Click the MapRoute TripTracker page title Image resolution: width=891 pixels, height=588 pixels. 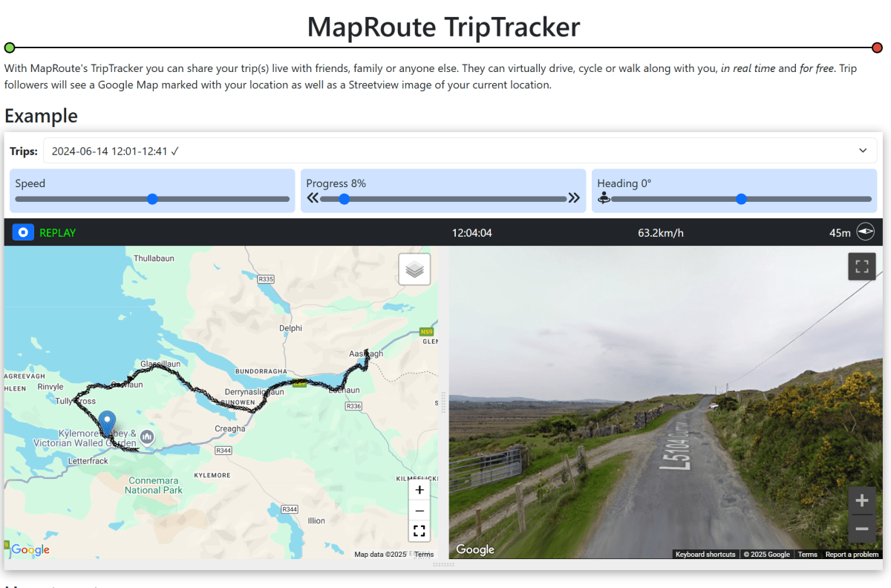click(443, 27)
